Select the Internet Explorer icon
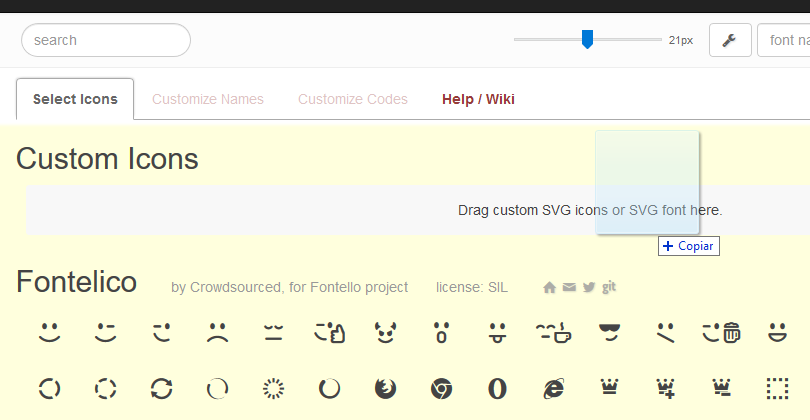 click(553, 389)
